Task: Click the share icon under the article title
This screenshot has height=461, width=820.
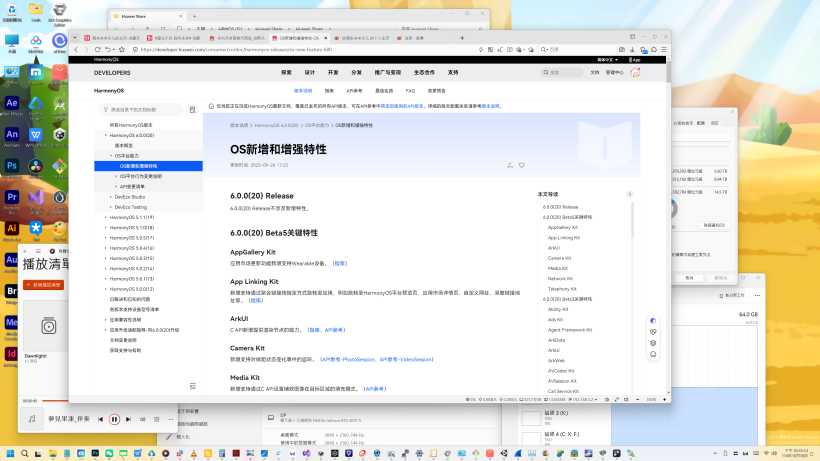Action: tap(510, 165)
